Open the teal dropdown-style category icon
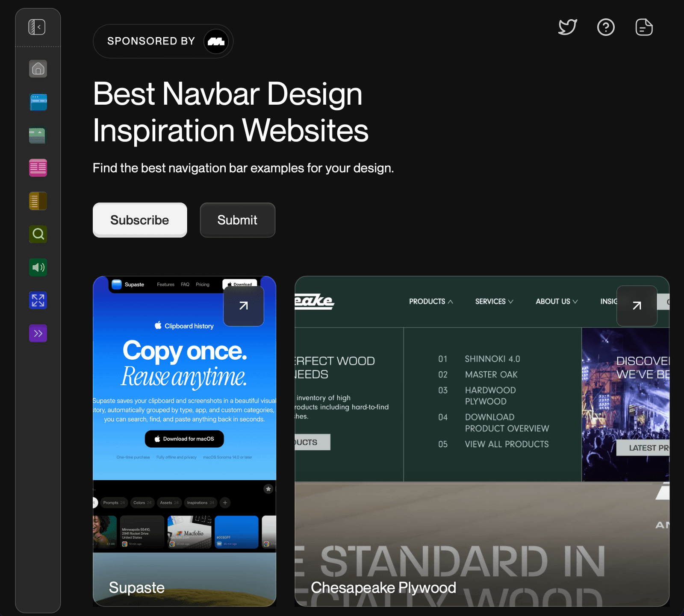 point(38,135)
